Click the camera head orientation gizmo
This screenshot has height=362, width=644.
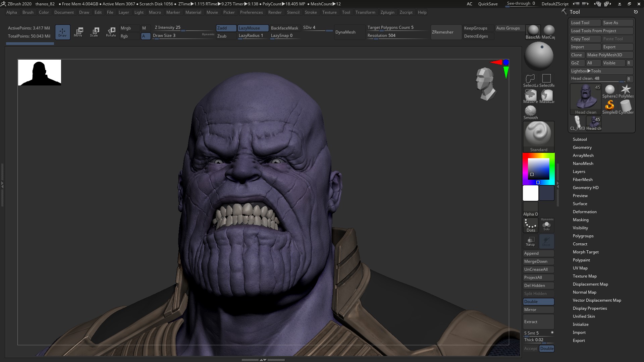tap(485, 84)
